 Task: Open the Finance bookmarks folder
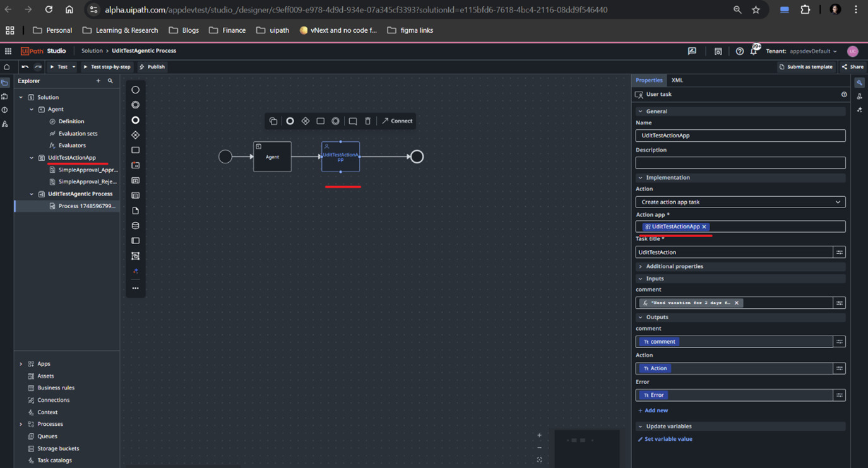tap(227, 30)
